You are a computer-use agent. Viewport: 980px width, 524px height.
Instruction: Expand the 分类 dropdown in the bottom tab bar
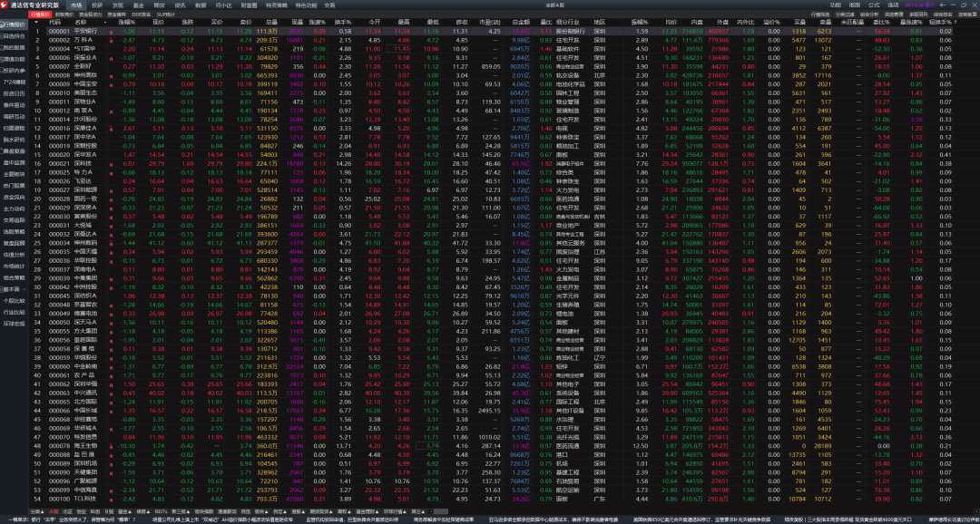click(37, 511)
